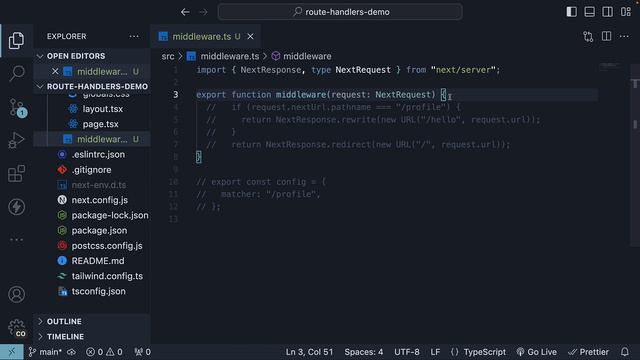Go forward using the navigation arrow
Image resolution: width=640 pixels, height=360 pixels.
click(x=203, y=12)
